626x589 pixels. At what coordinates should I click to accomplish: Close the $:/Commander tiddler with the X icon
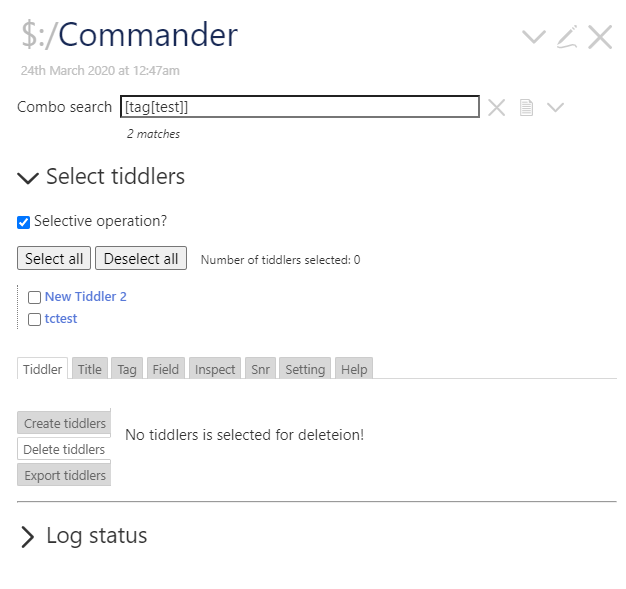click(600, 37)
